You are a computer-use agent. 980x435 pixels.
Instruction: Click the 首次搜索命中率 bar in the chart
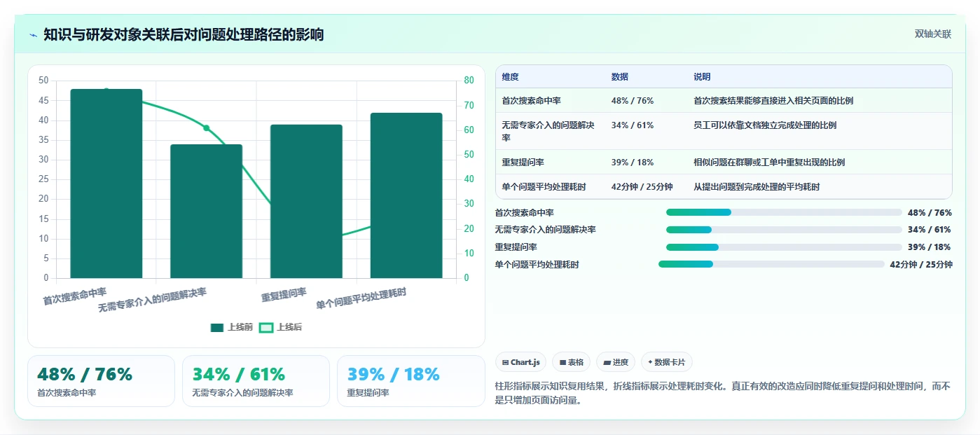[x=106, y=184]
